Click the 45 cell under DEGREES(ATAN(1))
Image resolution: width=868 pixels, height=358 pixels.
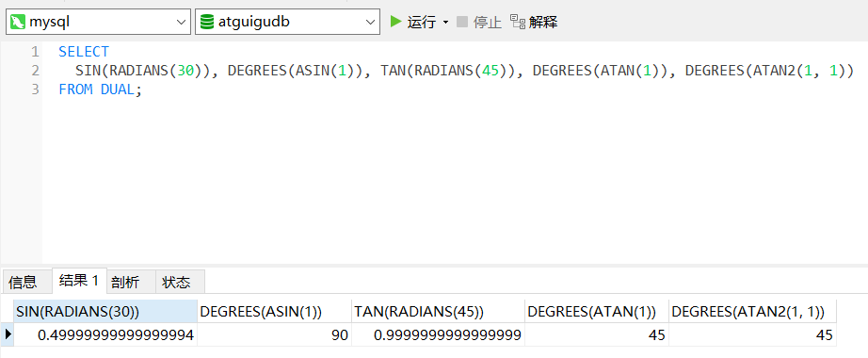tap(597, 335)
